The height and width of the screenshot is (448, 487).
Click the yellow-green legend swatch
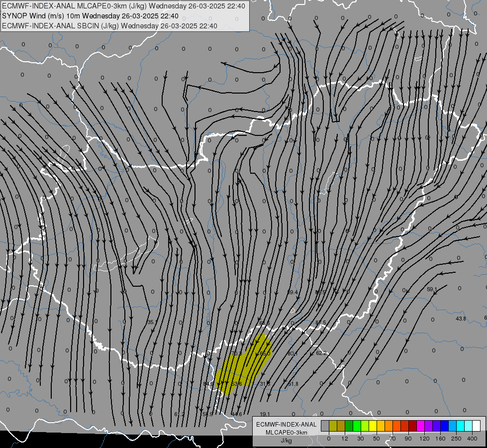point(365,426)
